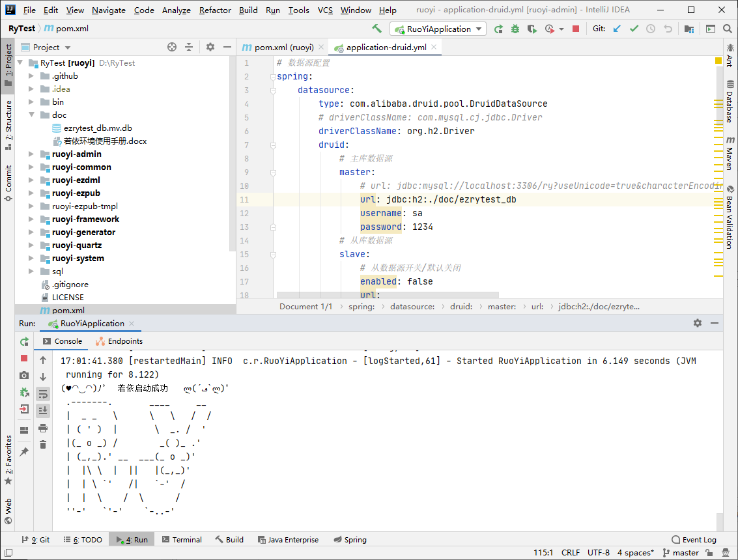Click the Git Commit checkmark icon

tap(634, 29)
